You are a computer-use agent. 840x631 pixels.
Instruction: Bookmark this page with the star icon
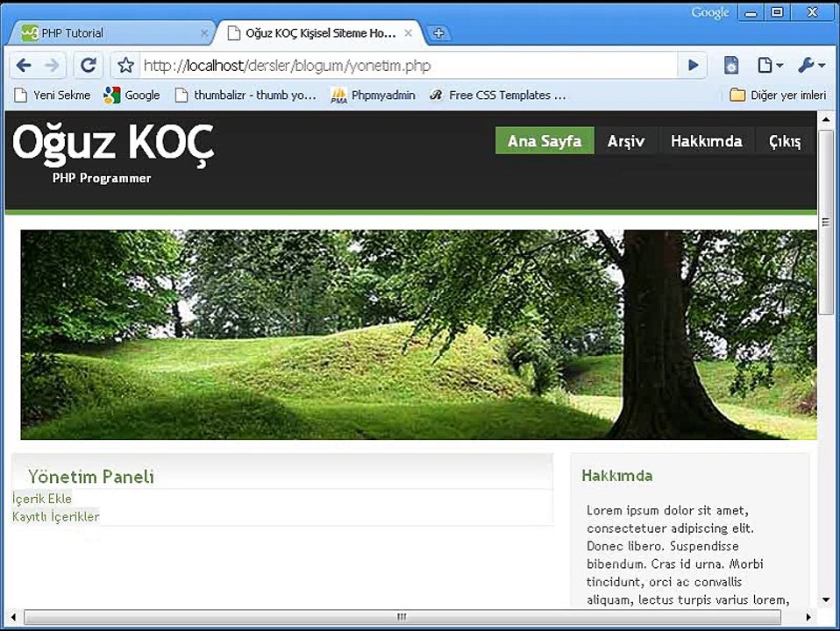coord(126,66)
